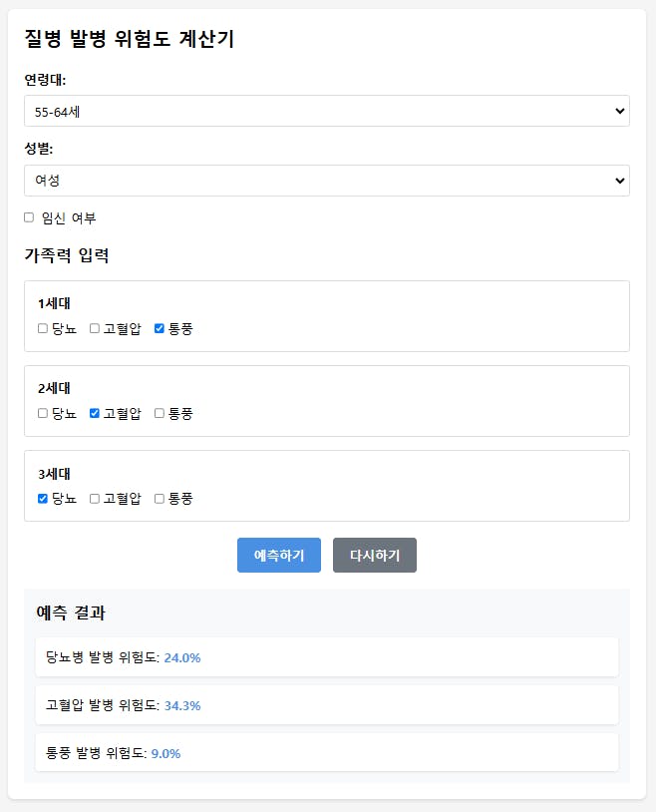The image size is (656, 812).
Task: Click the 예측하기 button
Action: pyautogui.click(x=279, y=556)
